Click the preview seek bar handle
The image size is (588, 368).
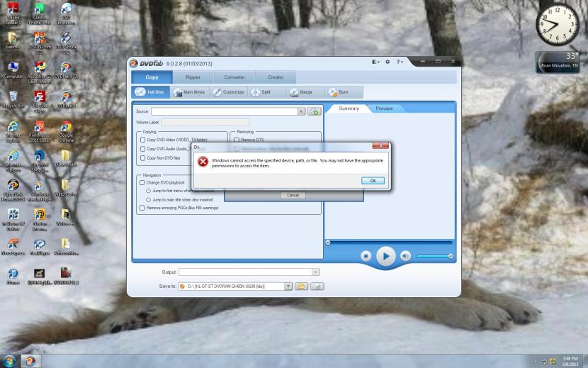point(328,242)
